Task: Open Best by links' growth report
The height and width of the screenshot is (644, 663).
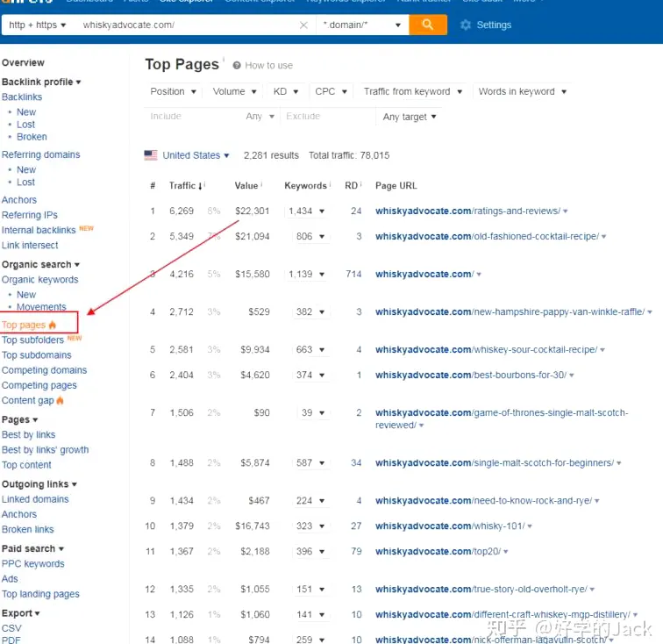Action: click(x=46, y=450)
